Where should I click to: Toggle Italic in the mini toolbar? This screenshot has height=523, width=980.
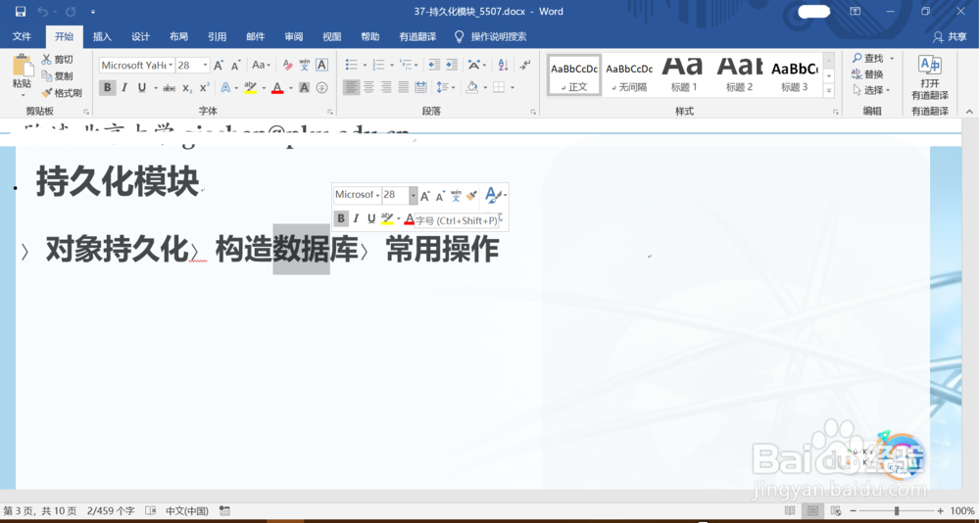[x=357, y=218]
